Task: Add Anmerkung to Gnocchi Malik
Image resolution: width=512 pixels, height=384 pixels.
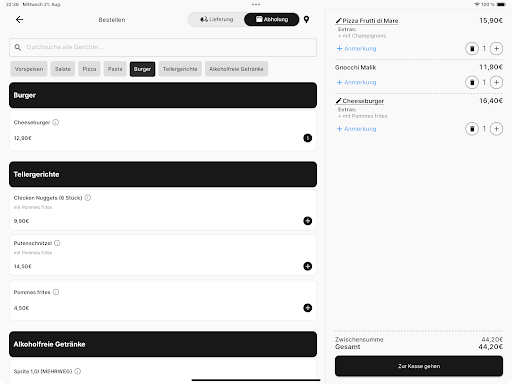Action: click(356, 82)
